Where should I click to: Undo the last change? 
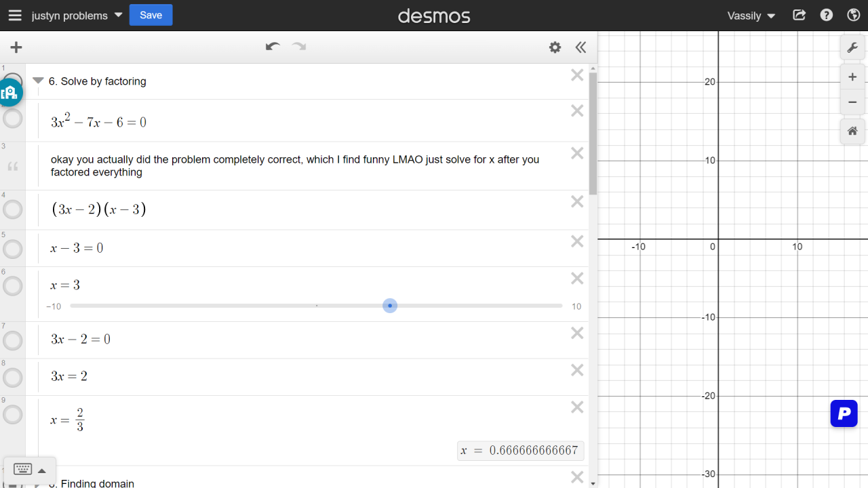click(273, 47)
